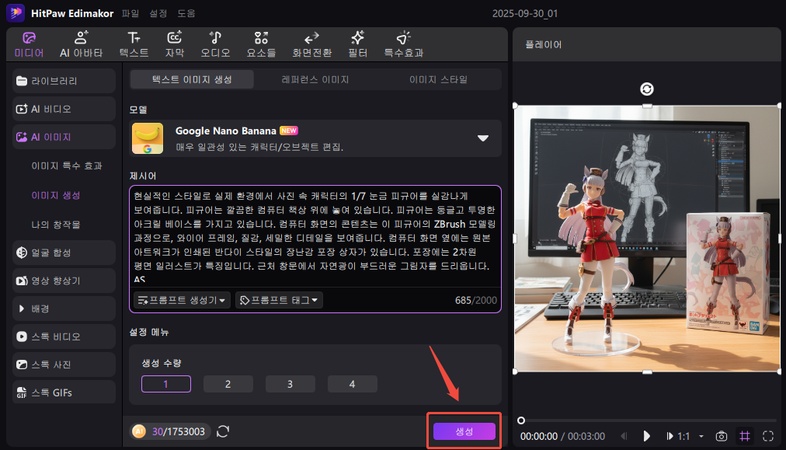
Task: Open the AI 아바타 toolbar tab
Action: tap(80, 43)
